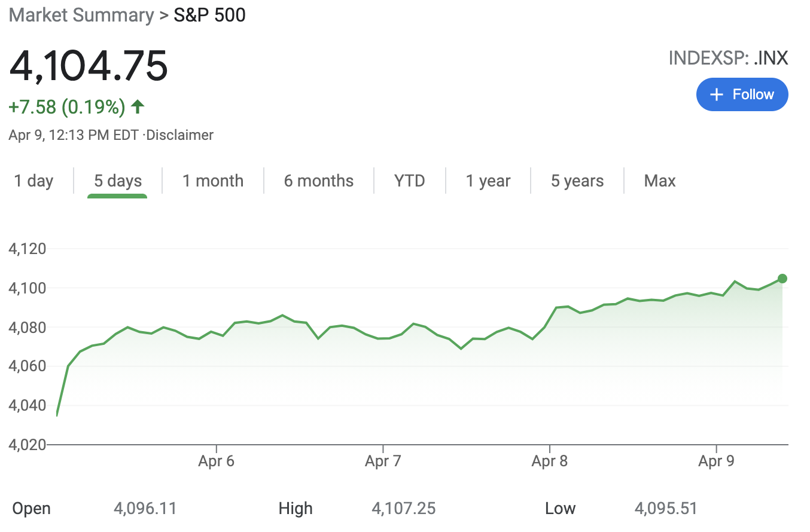Select the 5 days tab

(118, 181)
